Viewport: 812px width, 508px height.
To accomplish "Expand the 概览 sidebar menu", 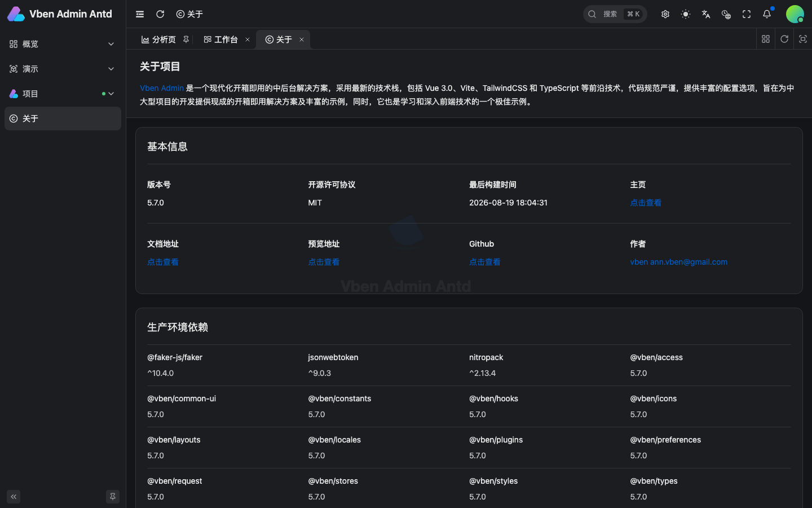I will tap(63, 44).
